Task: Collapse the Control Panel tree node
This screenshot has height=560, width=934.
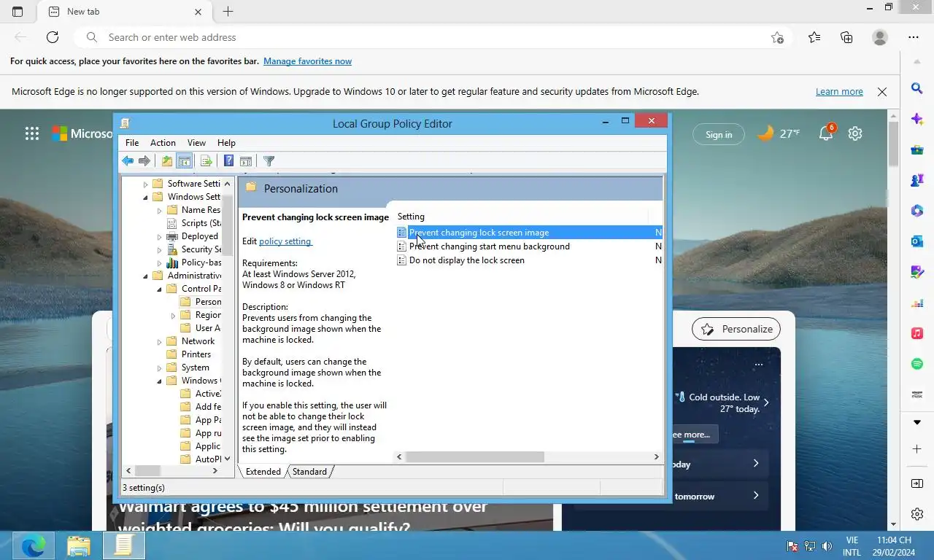Action: pos(159,289)
